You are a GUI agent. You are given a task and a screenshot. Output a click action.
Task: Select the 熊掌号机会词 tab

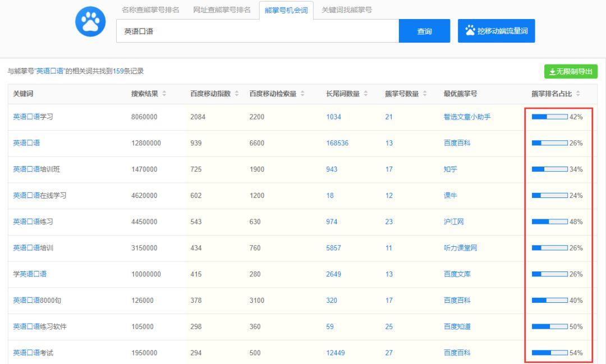[286, 11]
